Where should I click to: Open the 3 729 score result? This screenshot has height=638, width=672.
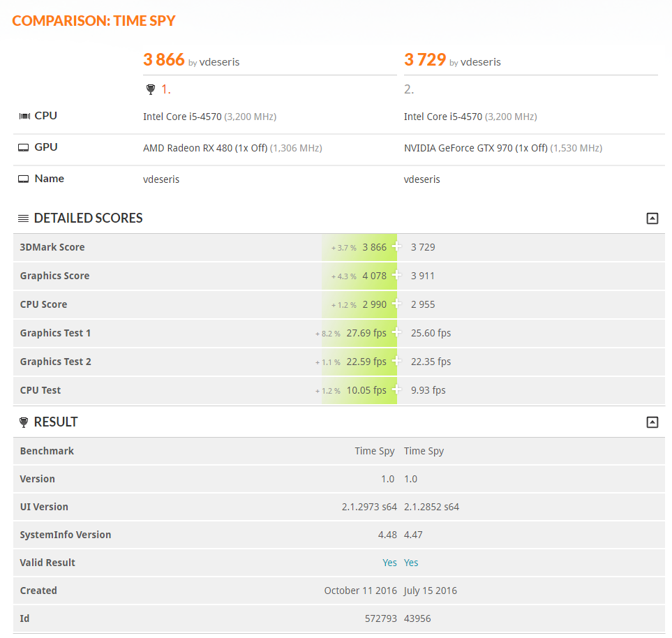coord(425,59)
